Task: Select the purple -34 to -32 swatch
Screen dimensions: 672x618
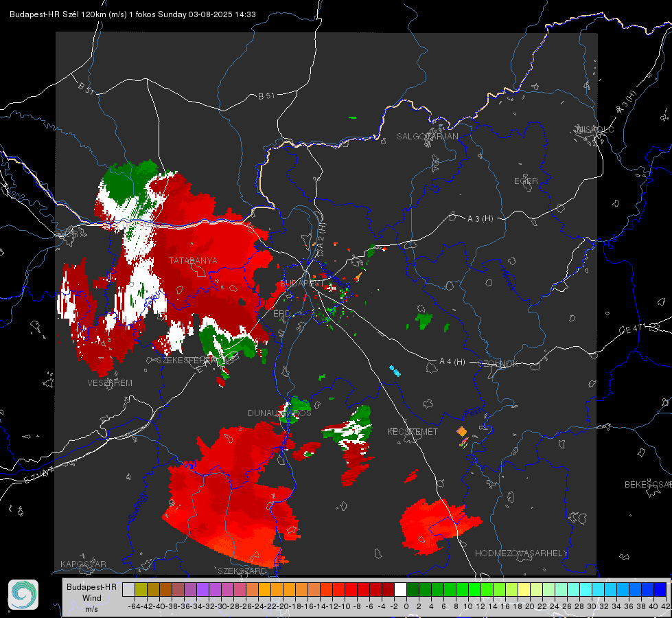Action: pos(202,589)
